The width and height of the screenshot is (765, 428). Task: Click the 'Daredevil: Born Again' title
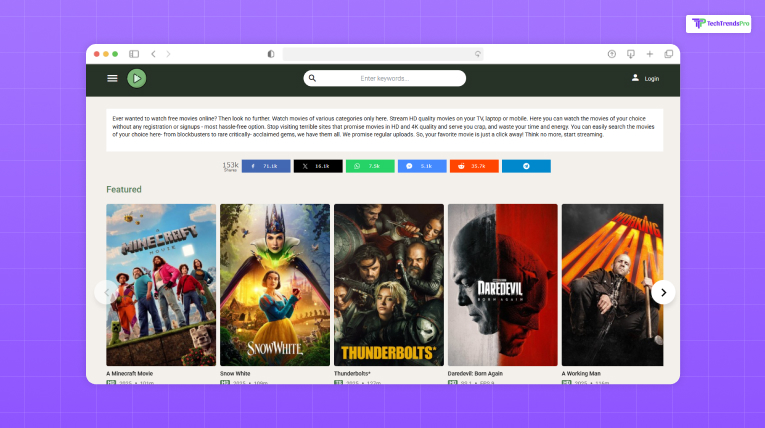tap(475, 373)
